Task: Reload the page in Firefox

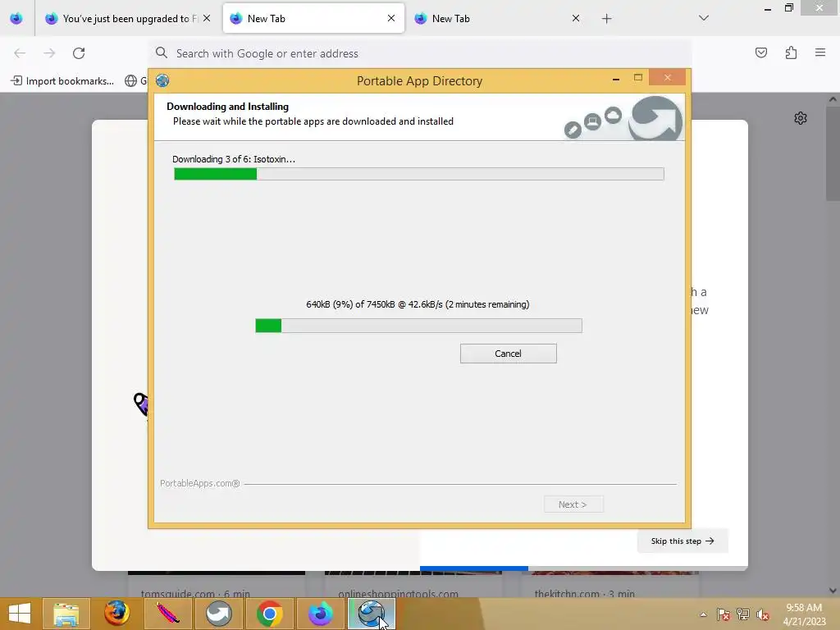Action: (x=79, y=53)
